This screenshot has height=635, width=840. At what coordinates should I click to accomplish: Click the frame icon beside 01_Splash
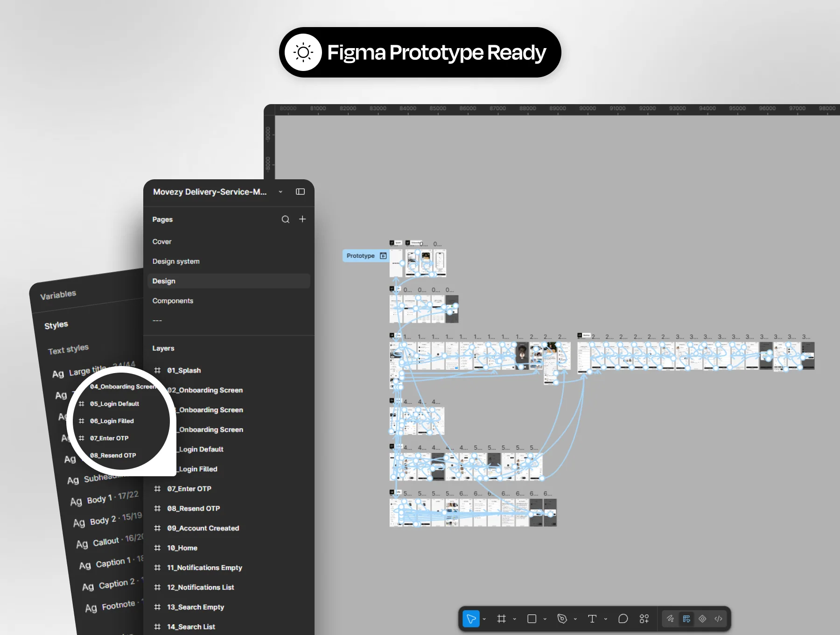(157, 370)
